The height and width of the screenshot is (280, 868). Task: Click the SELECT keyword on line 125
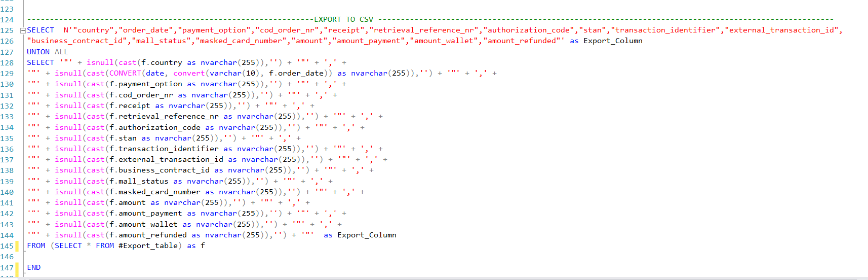tap(41, 30)
